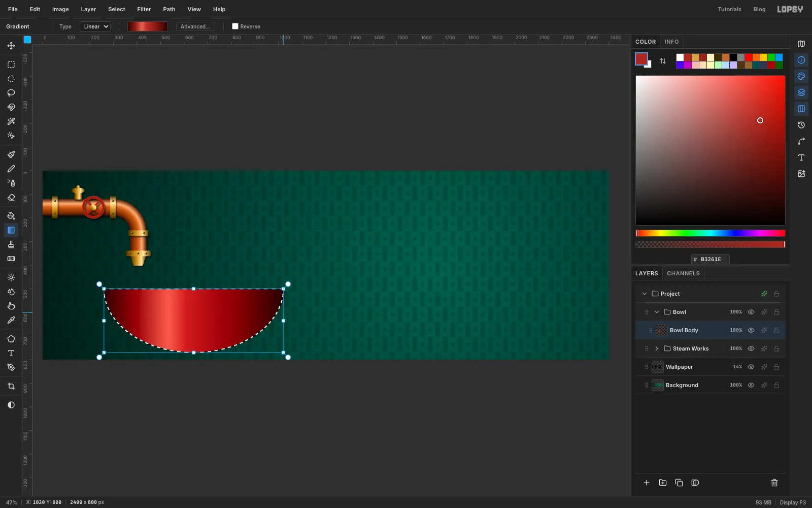Click the Advanced... gradient button
The width and height of the screenshot is (812, 508).
pos(195,26)
